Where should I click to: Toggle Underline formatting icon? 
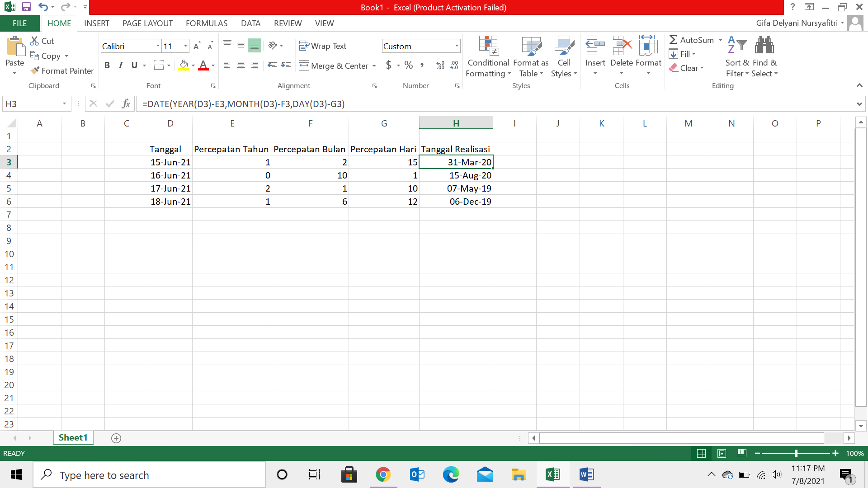134,66
